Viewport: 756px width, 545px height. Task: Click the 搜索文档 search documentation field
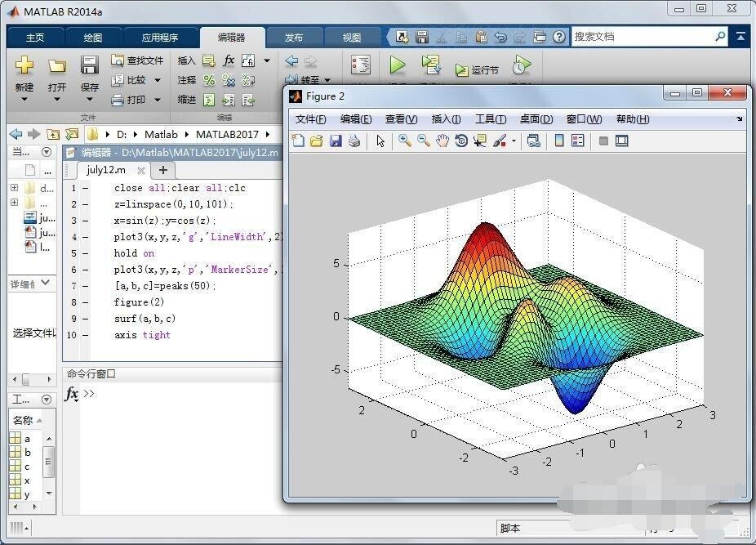click(x=642, y=37)
